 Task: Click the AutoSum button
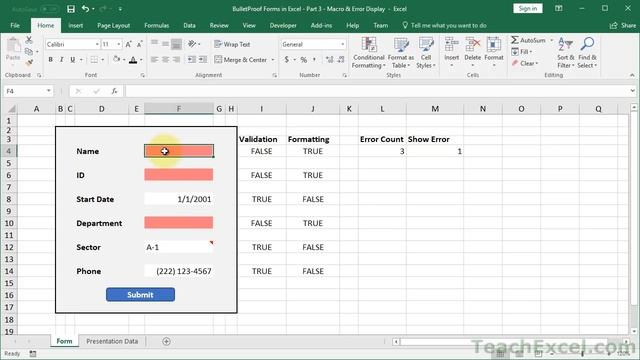coord(529,40)
